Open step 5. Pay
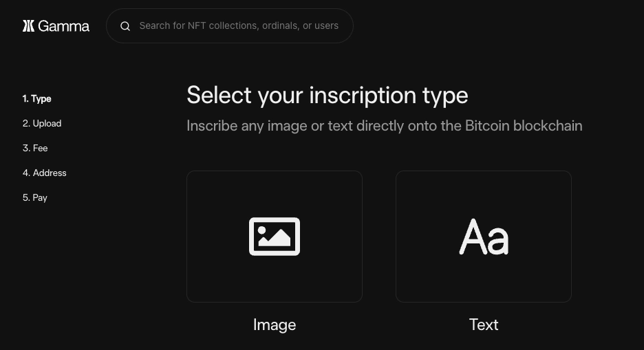Screen dimensions: 644x350 35,198
